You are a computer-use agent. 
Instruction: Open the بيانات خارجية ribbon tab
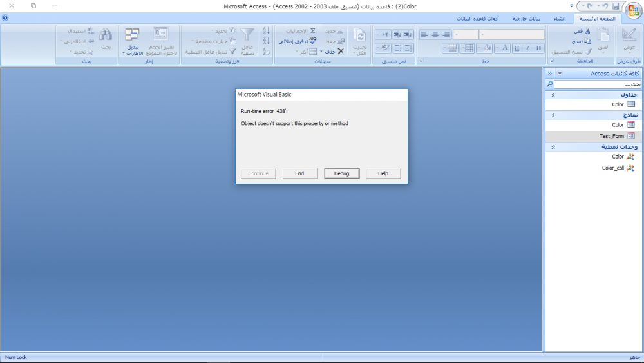526,19
